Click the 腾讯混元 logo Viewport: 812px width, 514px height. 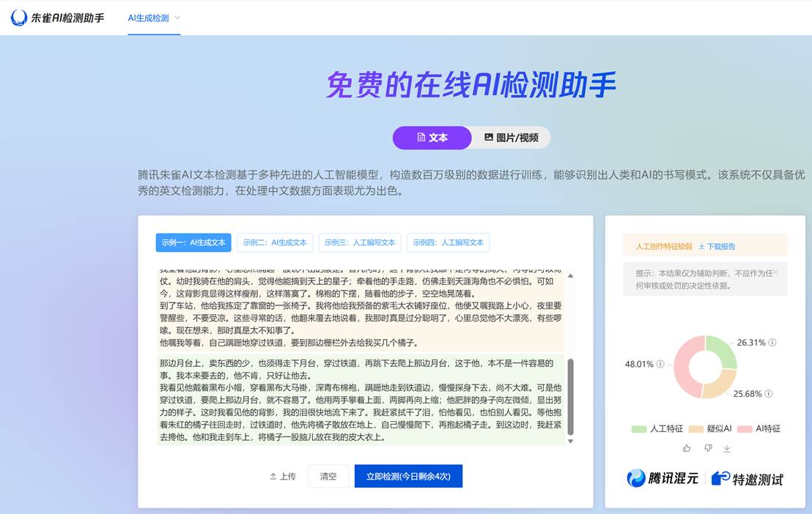click(662, 478)
